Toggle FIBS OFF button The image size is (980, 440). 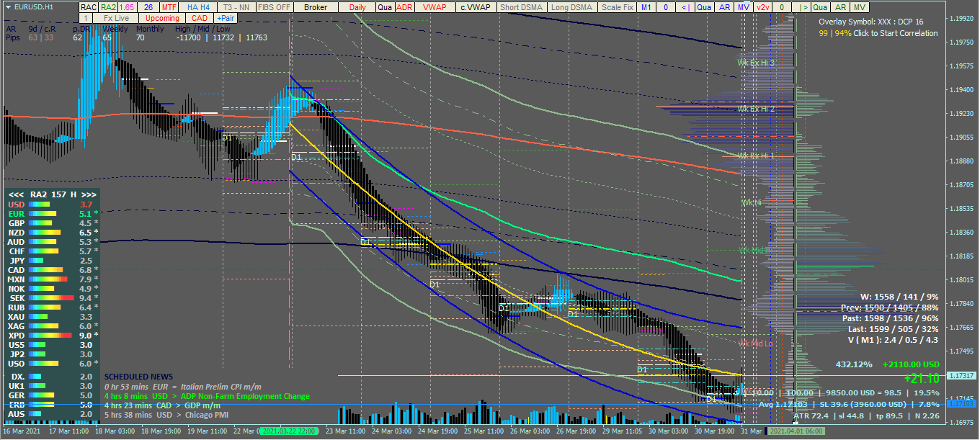click(275, 7)
